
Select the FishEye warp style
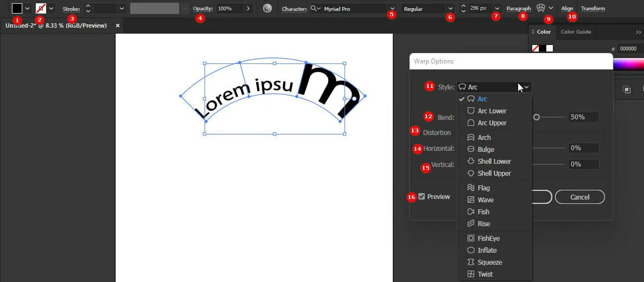click(488, 238)
